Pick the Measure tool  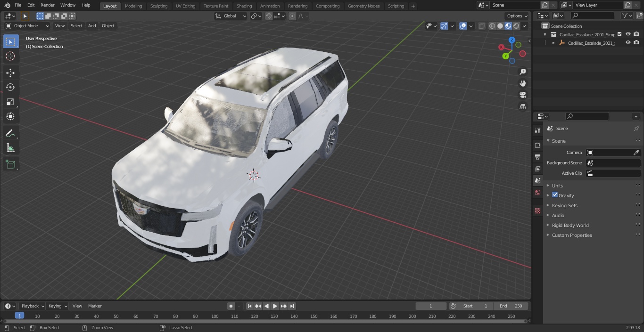pos(10,148)
